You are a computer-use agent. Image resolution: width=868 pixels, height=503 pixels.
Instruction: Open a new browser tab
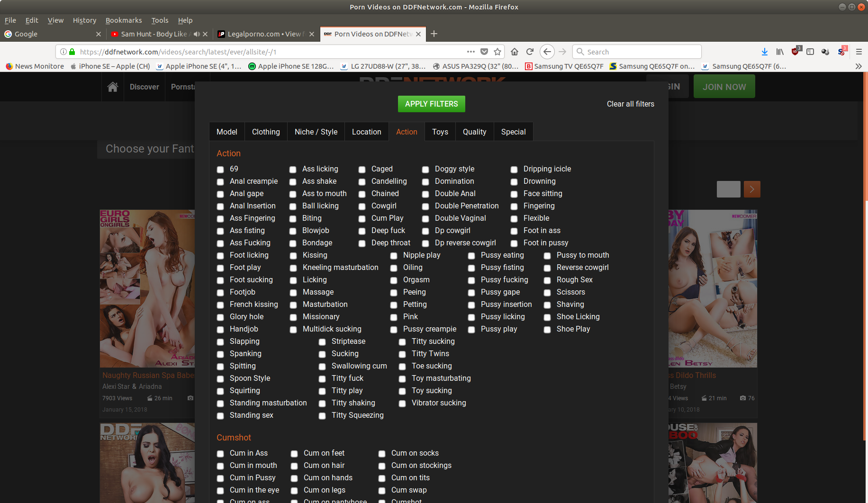[x=434, y=34]
